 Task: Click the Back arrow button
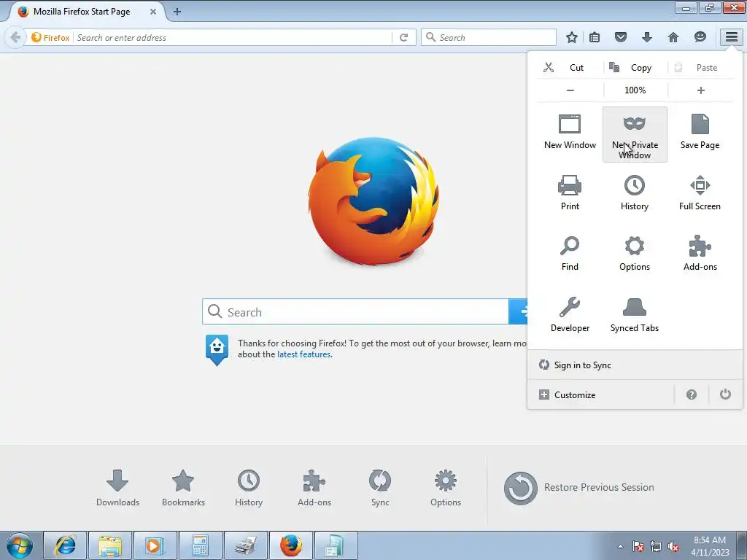[x=15, y=37]
